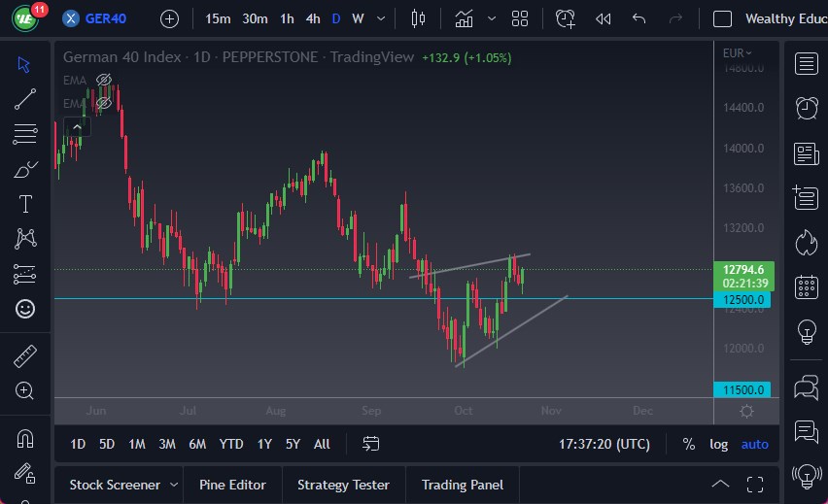Click the 11500.0 horizontal line price label

click(742, 390)
